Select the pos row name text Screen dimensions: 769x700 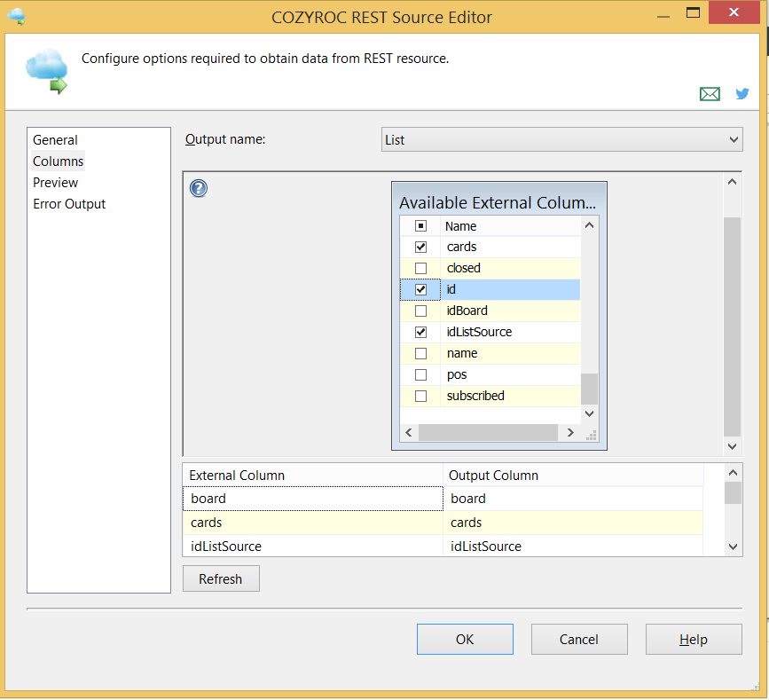click(457, 375)
